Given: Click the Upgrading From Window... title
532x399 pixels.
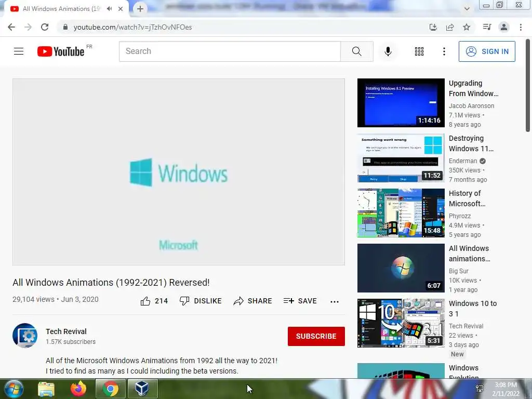Looking at the screenshot, I should [474, 88].
